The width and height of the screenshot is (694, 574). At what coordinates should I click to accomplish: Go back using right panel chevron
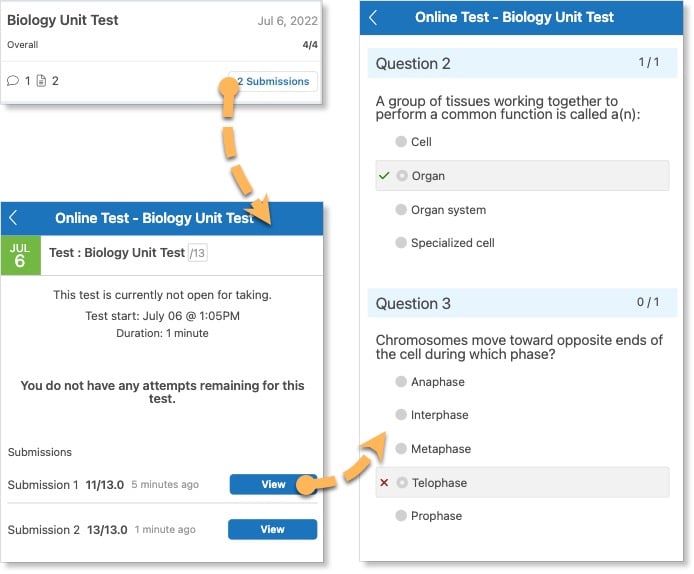click(x=373, y=17)
